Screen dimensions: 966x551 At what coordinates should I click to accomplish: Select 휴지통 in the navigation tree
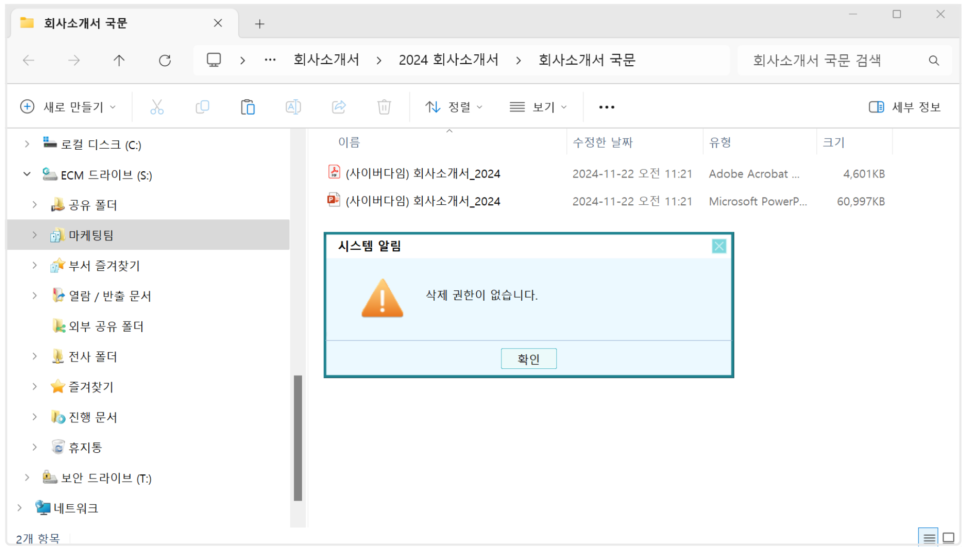pos(85,447)
